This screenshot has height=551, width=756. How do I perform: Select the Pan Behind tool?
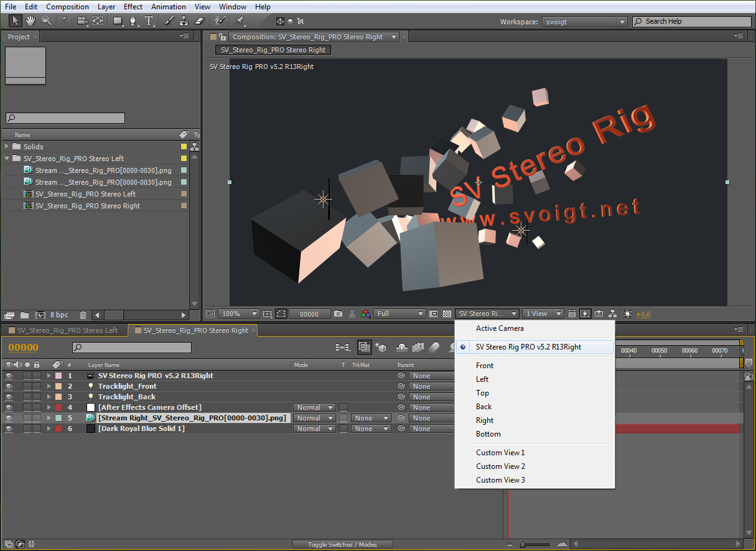coord(98,21)
